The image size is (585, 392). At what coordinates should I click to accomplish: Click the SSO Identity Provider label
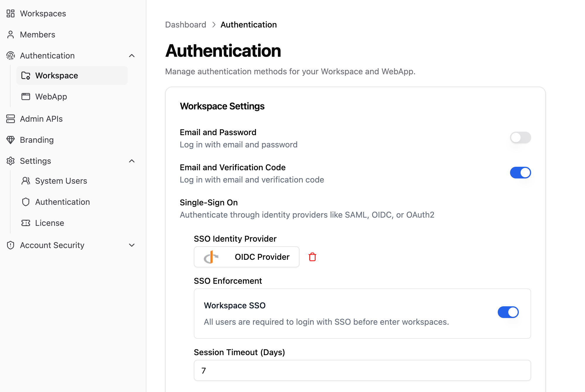tap(235, 239)
